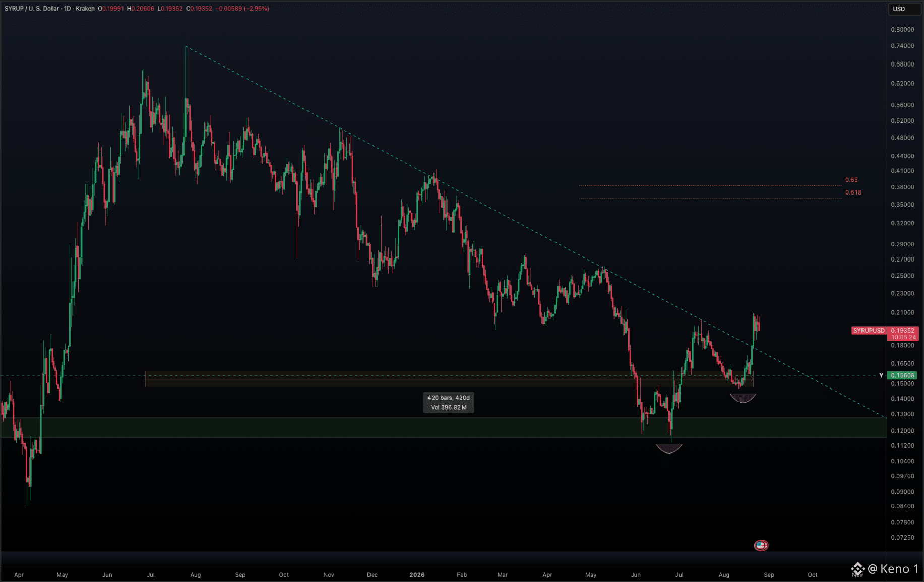This screenshot has width=924, height=582.
Task: Click 0.62000 on the price axis
Action: [x=902, y=84]
